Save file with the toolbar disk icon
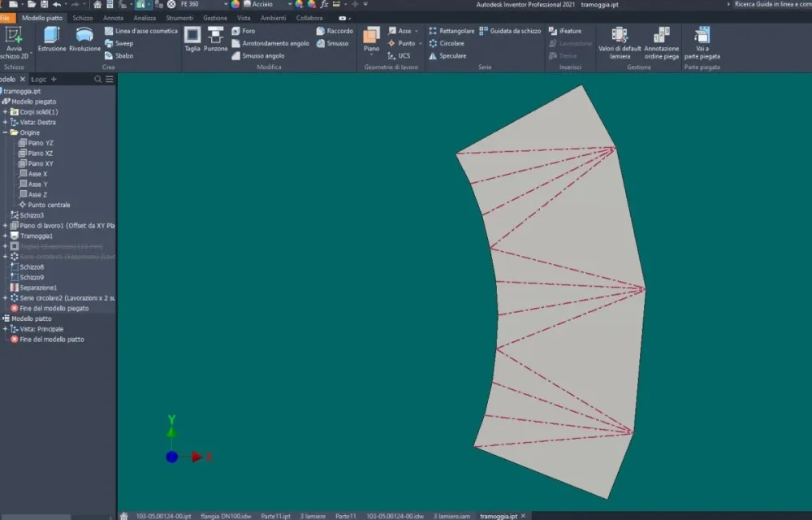Viewport: 812px width, 520px height. click(45, 4)
